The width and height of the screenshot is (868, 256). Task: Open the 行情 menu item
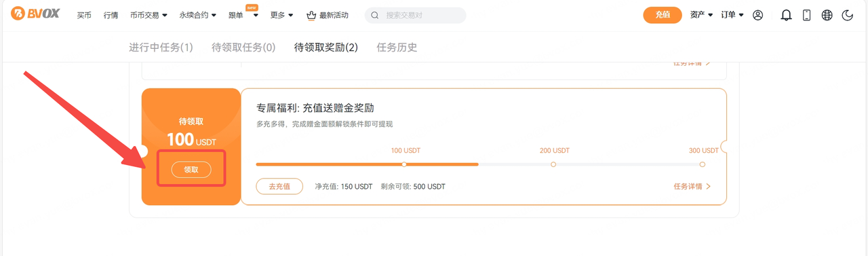pyautogui.click(x=111, y=15)
